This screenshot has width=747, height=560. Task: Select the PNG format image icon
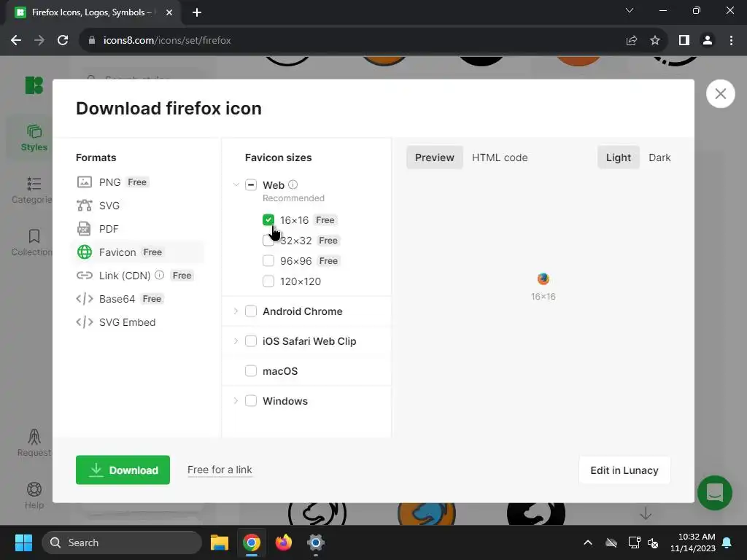(85, 182)
